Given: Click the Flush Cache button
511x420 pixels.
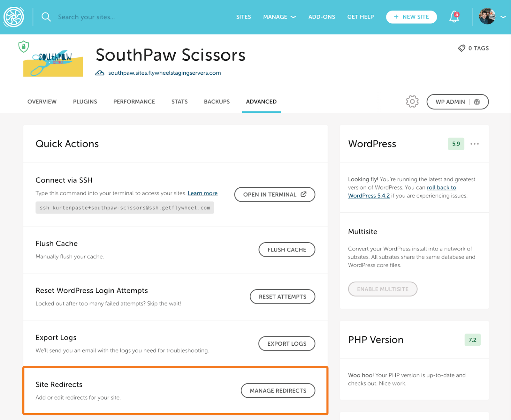Looking at the screenshot, I should point(287,250).
